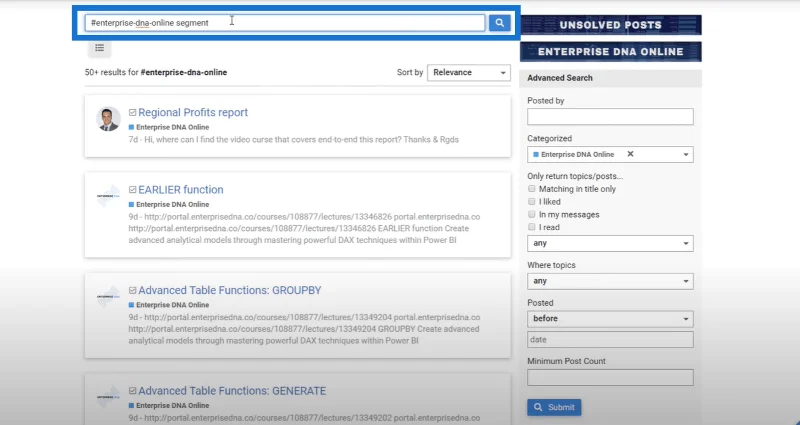Image resolution: width=800 pixels, height=425 pixels.
Task: Click Enterprise DNA Online category under EARLIER function
Action: point(169,204)
